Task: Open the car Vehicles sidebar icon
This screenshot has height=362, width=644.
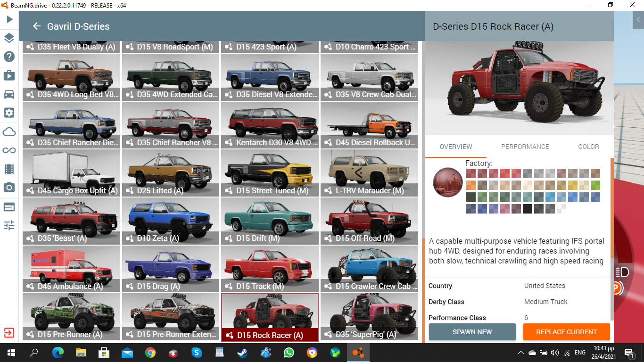Action: pyautogui.click(x=9, y=94)
